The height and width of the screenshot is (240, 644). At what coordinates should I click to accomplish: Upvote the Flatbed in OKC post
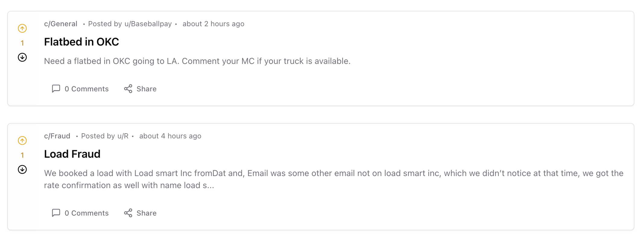click(x=22, y=28)
